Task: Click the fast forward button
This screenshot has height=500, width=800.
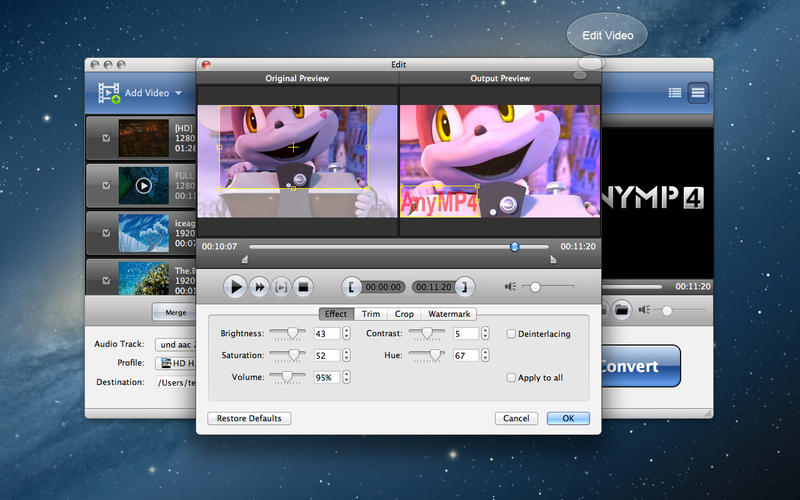Action: [x=259, y=287]
